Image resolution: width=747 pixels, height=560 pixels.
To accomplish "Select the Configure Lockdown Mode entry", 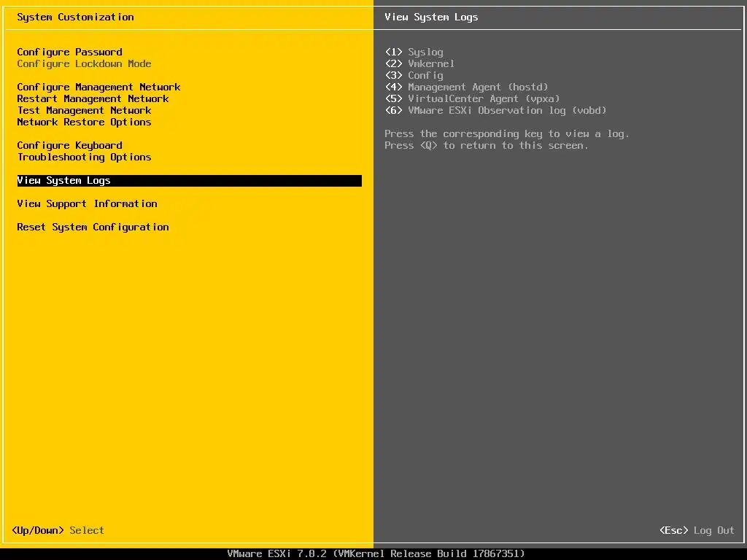I will 85,64.
